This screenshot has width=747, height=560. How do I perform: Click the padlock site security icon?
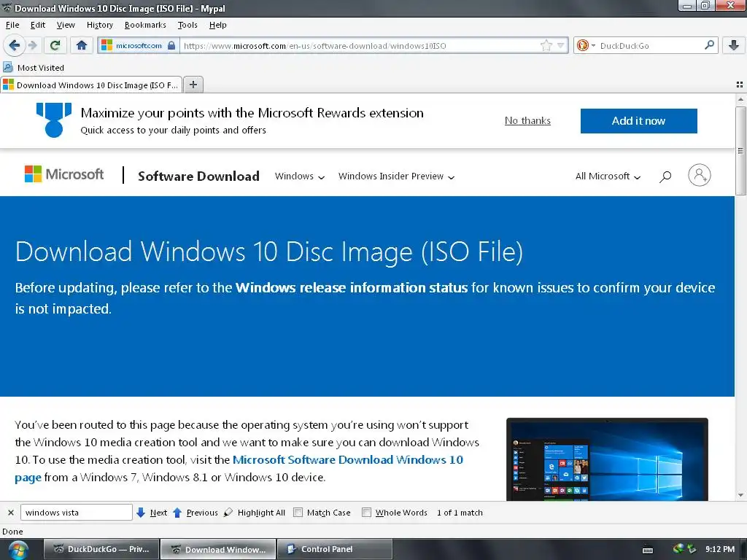click(x=171, y=45)
